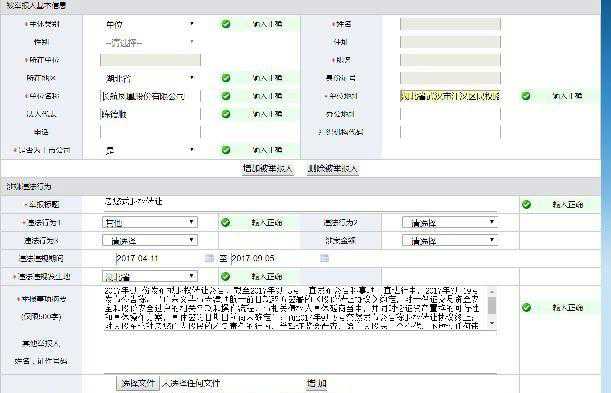Click into the 法人代表 text field
Image resolution: width=611 pixels, height=393 pixels.
coord(150,114)
